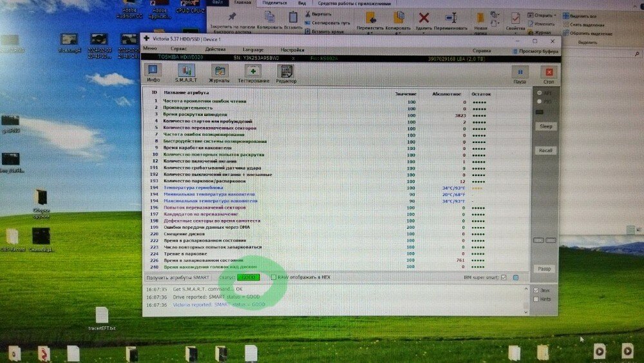Click Explorer's Снять выделение item

click(585, 25)
